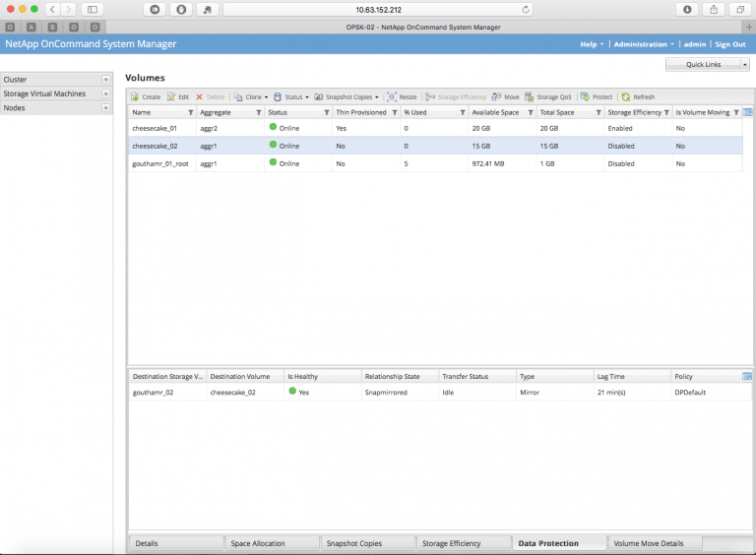Expand the Storage Virtual Machines section
756x555 pixels.
[x=105, y=93]
